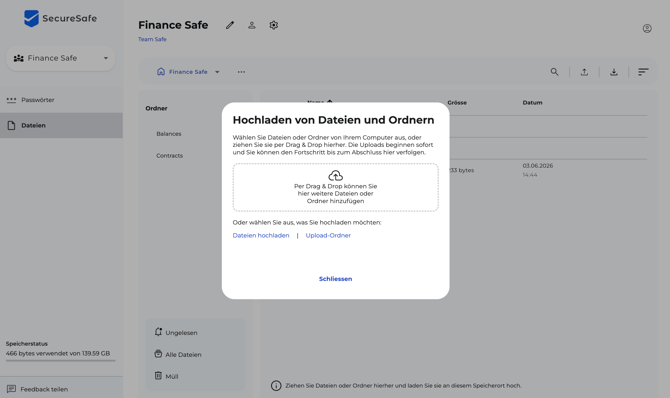Open the Balances folder
Viewport: 670px width, 398px height.
pyautogui.click(x=169, y=134)
